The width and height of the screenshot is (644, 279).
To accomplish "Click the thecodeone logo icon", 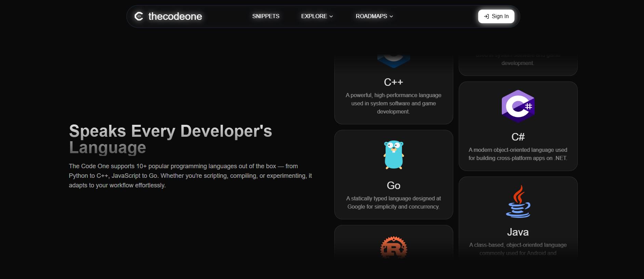I will (x=139, y=16).
